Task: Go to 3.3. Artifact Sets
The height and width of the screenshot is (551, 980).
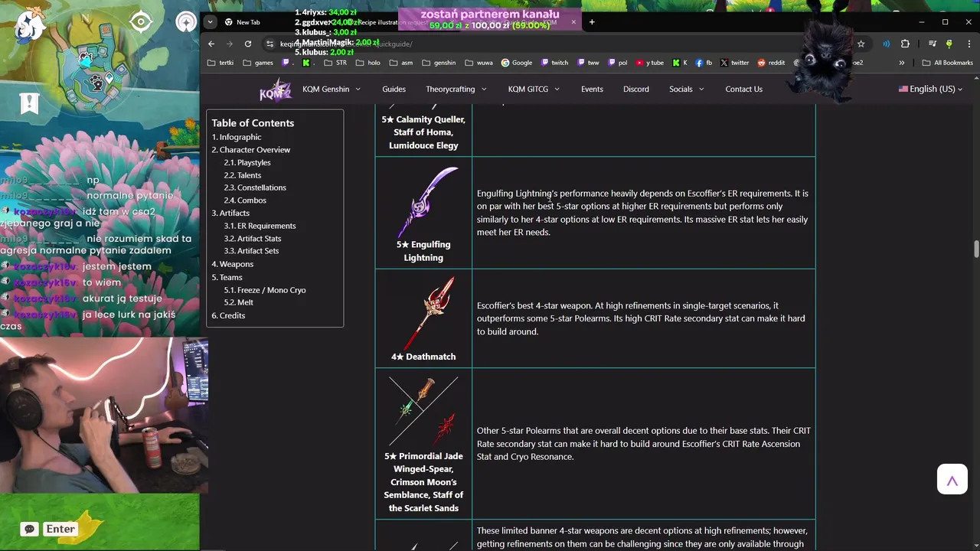Action: pyautogui.click(x=251, y=251)
